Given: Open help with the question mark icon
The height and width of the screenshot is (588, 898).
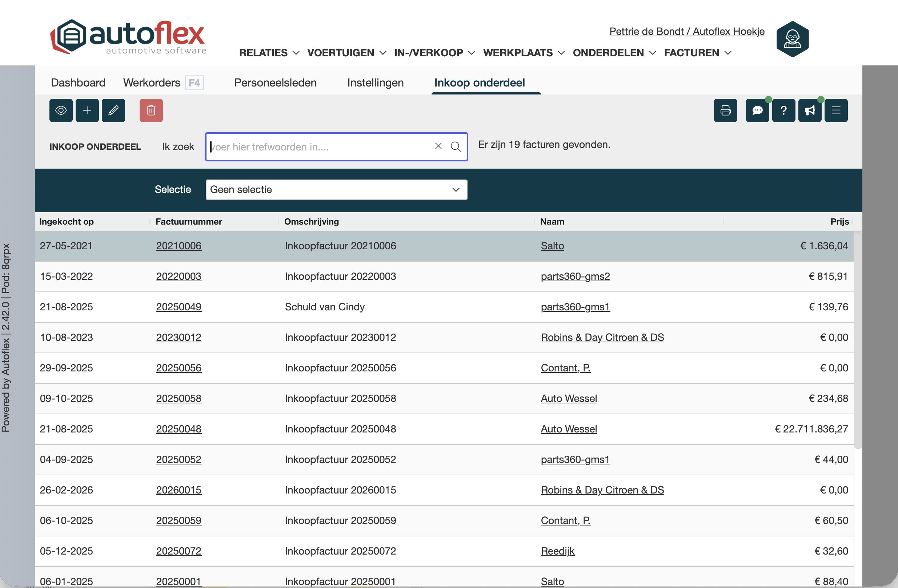Looking at the screenshot, I should pyautogui.click(x=784, y=110).
